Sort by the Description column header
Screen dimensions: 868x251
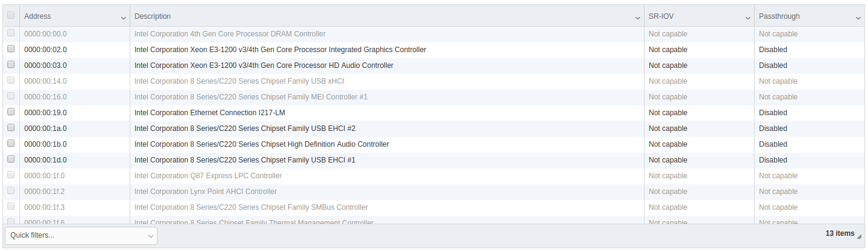153,16
